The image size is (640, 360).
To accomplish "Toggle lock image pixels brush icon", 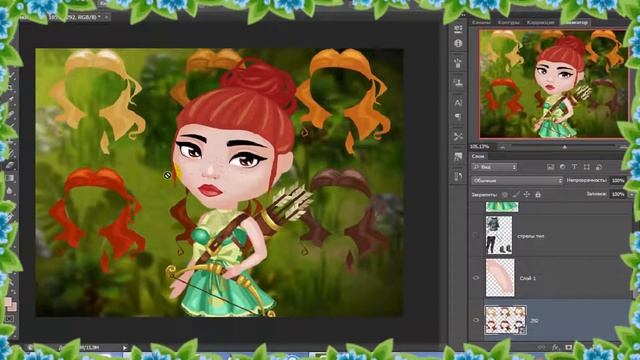I will tap(516, 195).
